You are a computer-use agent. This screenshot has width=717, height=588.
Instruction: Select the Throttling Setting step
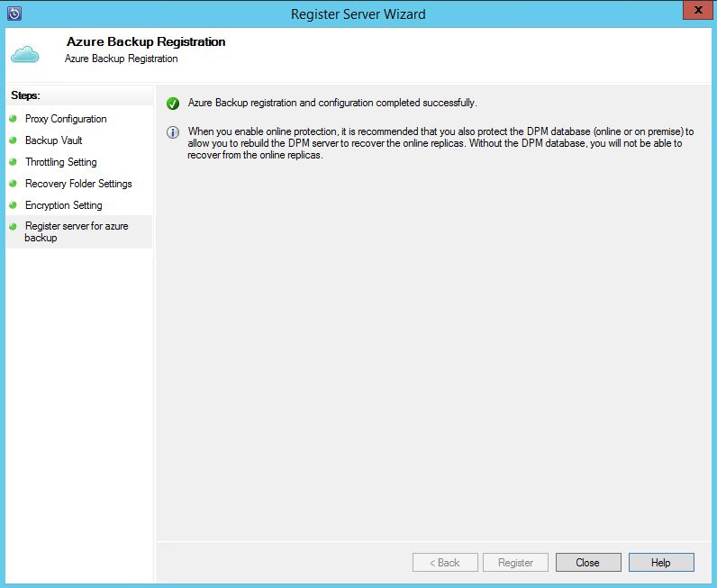(61, 162)
